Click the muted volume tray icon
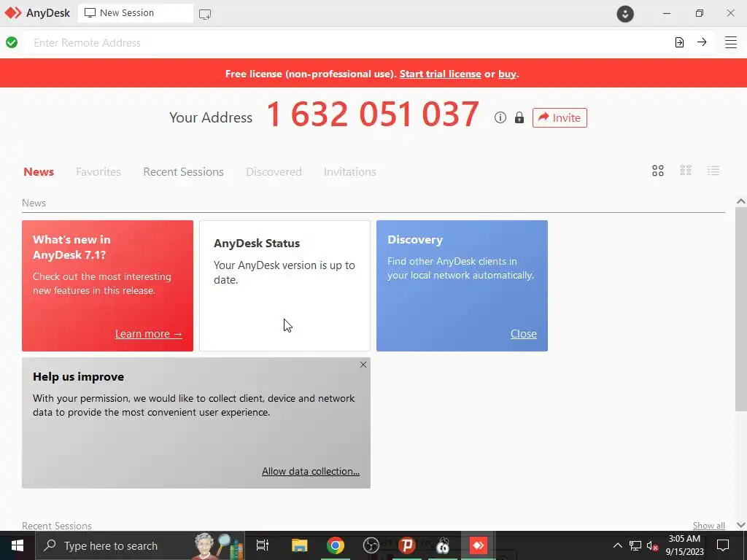The image size is (747, 560). 652,546
